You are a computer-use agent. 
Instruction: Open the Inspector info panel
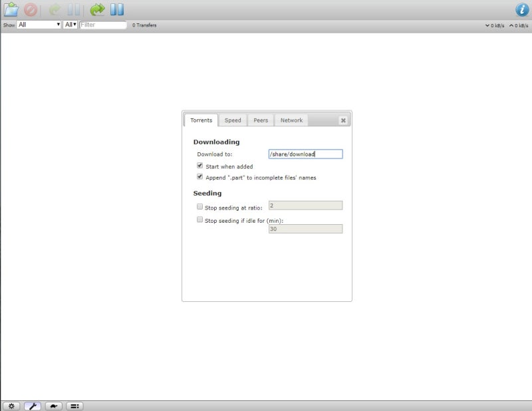coord(521,9)
